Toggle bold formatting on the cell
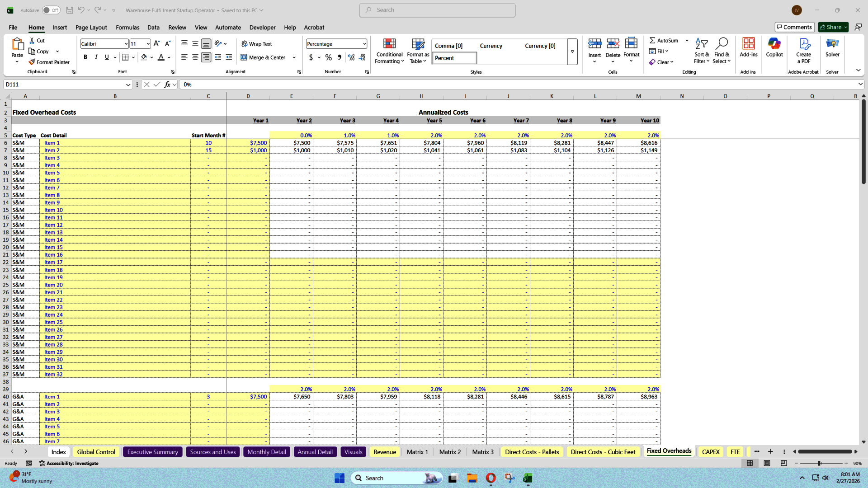868x488 pixels. coord(85,57)
